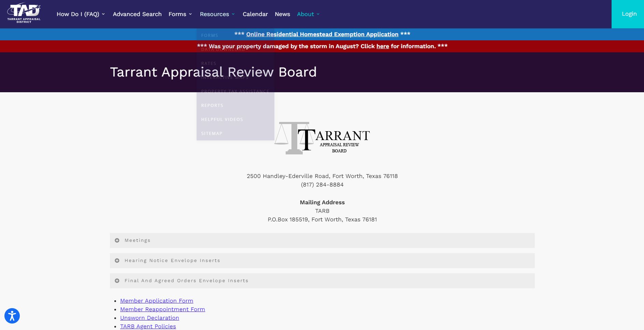Open the Forms dropdown in navigation bar
Screen dimensions: 644x330
180,14
